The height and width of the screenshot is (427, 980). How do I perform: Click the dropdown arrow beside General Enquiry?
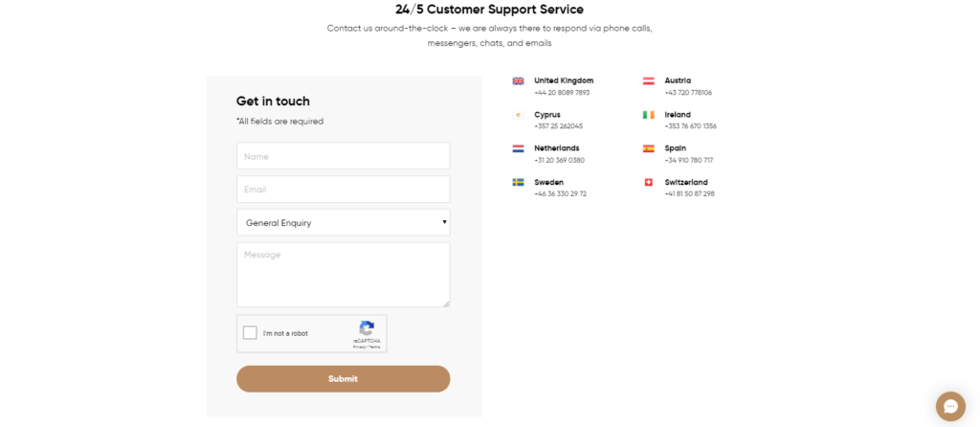click(444, 222)
